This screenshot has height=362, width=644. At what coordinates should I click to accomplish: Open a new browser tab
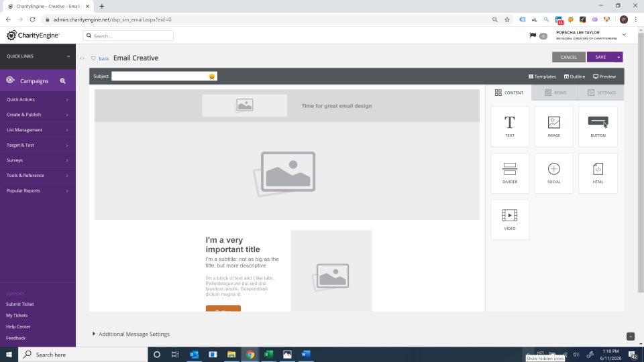(x=102, y=6)
